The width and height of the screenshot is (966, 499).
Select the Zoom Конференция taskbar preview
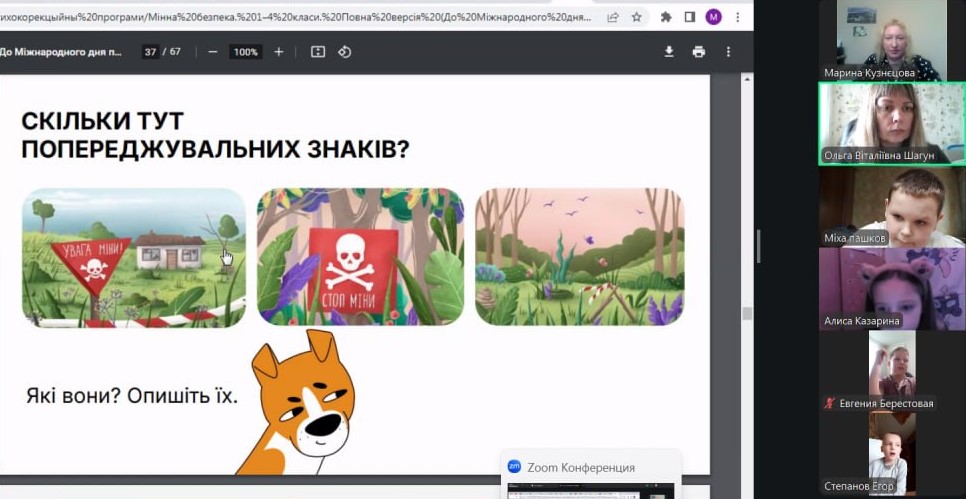click(x=590, y=476)
